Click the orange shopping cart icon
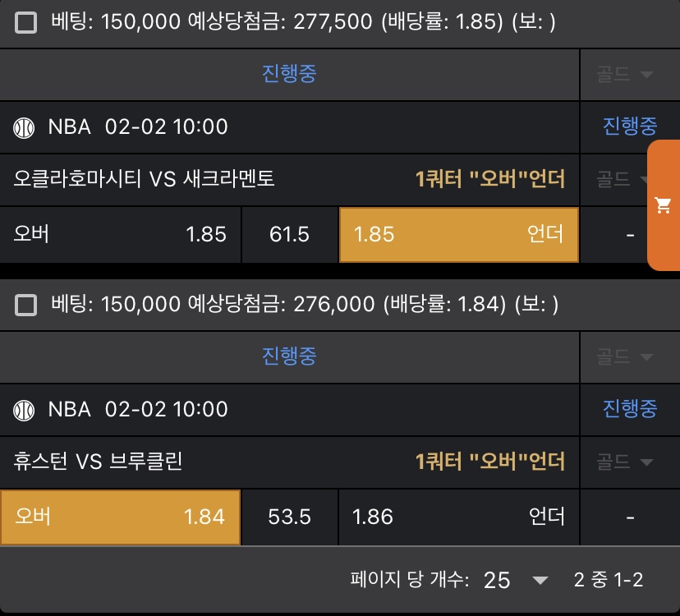This screenshot has width=680, height=616. coord(664,206)
